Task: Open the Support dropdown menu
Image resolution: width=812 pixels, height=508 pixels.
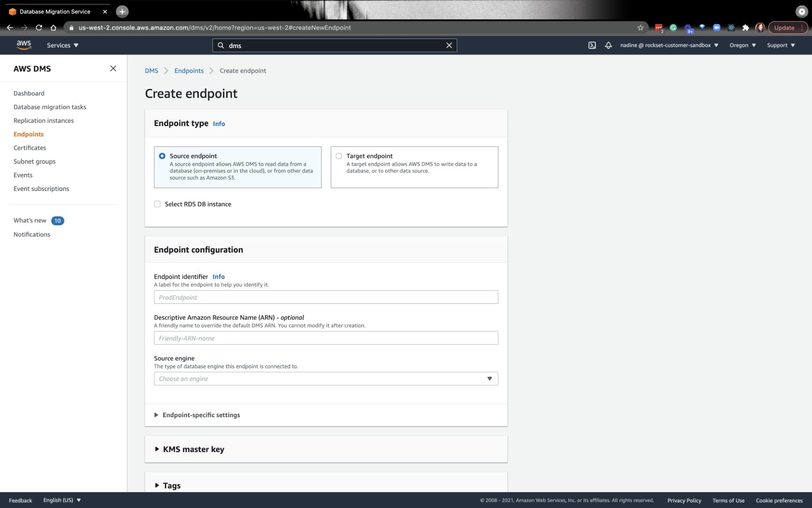Action: [781, 45]
